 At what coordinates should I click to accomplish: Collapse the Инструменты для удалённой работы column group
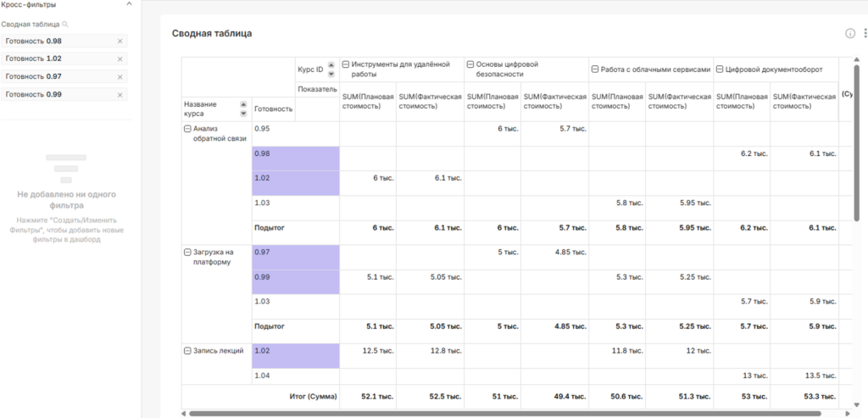click(346, 64)
